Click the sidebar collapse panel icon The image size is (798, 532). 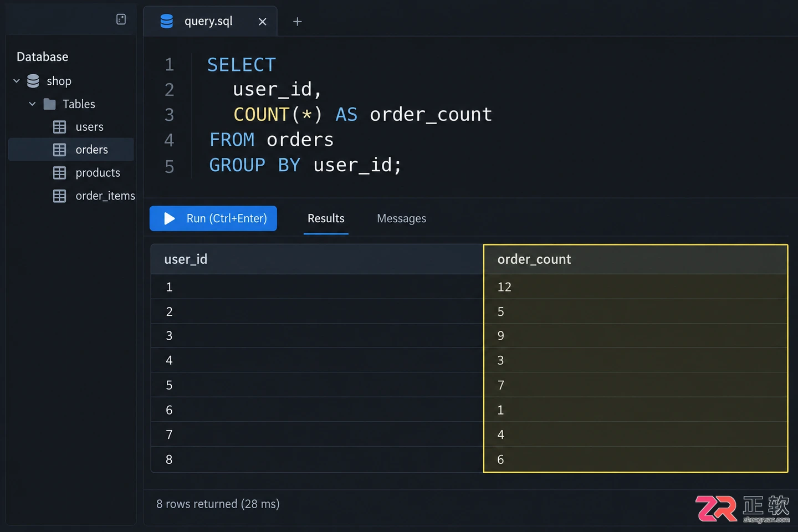click(x=121, y=19)
